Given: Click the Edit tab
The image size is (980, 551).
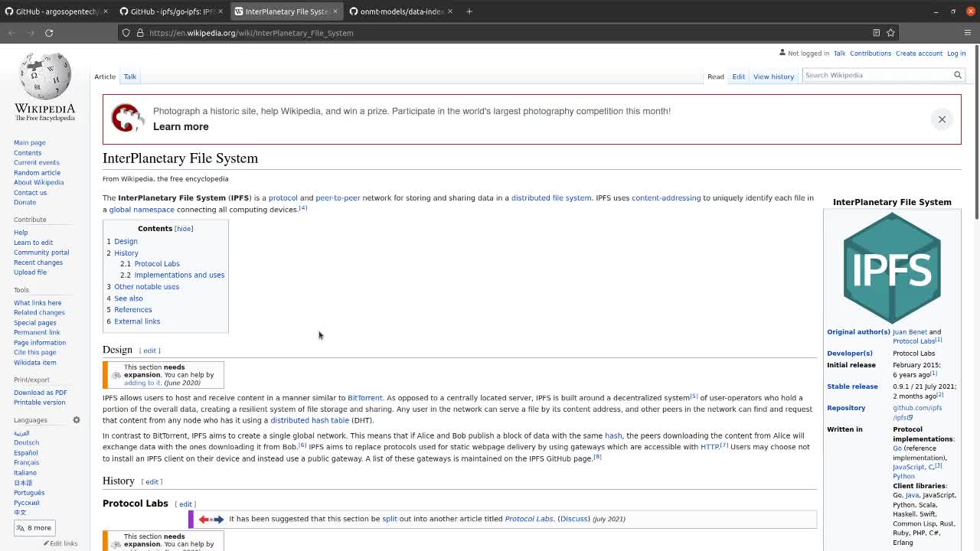Looking at the screenshot, I should click(x=738, y=77).
